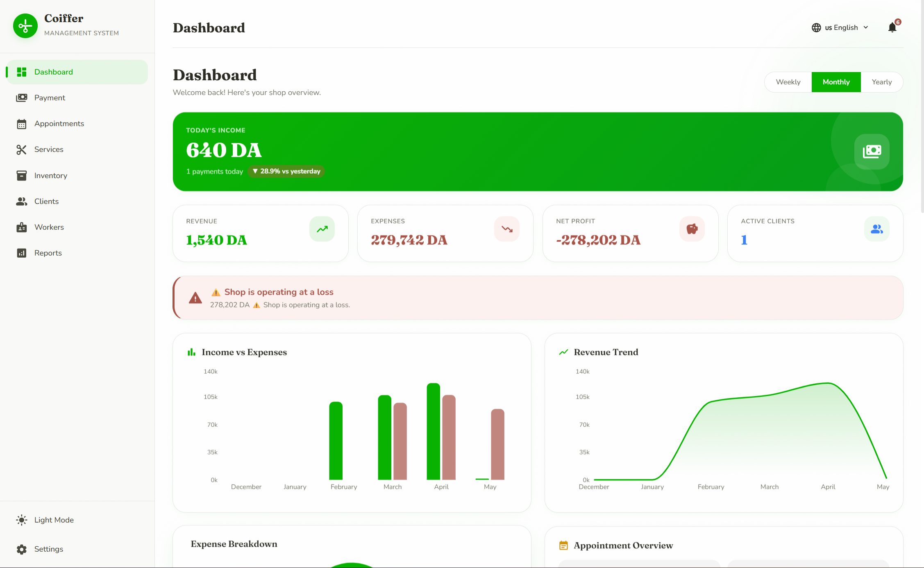Screen dimensions: 924x568
Task: Click the Revenue Trend line icon
Action: pos(564,352)
